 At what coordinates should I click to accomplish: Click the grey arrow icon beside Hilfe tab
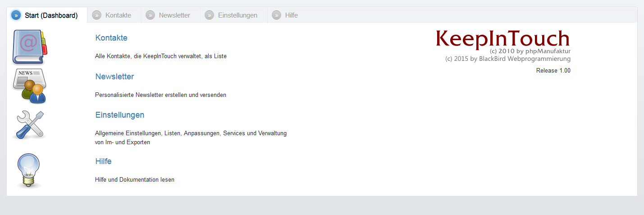coord(277,15)
